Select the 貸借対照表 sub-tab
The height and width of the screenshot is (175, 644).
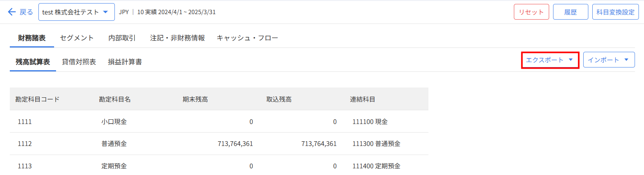pos(79,62)
